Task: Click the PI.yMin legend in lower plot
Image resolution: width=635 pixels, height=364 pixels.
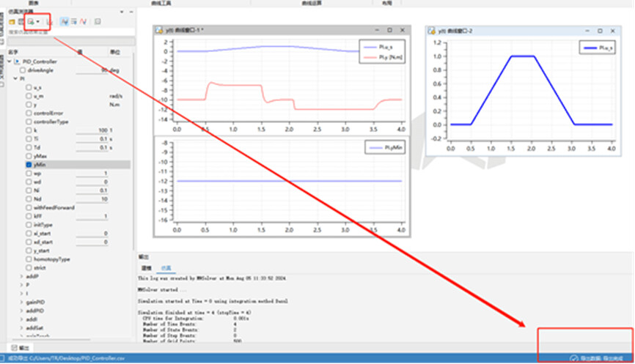Action: click(x=386, y=148)
